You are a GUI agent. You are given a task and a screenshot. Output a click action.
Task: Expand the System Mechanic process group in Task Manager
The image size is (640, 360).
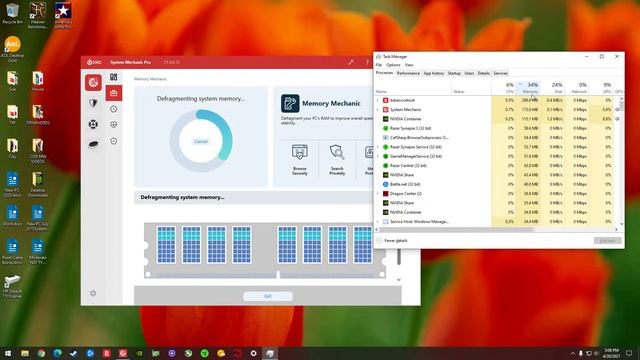(378, 109)
